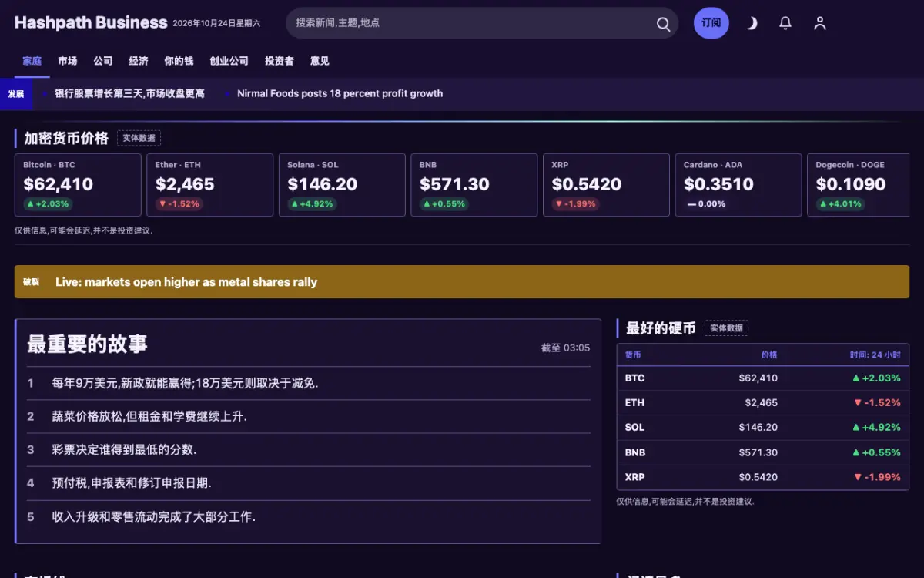Viewport: 924px width, 578px height.
Task: Select the SOL row in coins table
Action: [763, 428]
